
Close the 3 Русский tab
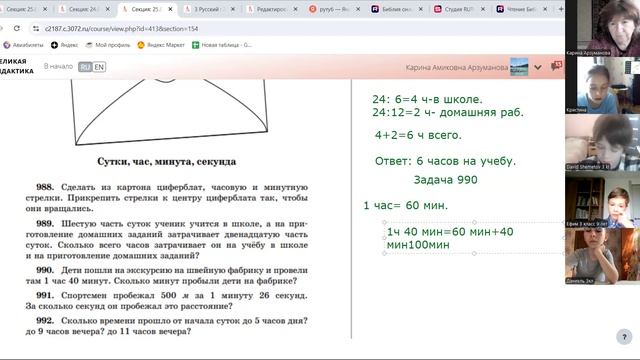point(233,9)
